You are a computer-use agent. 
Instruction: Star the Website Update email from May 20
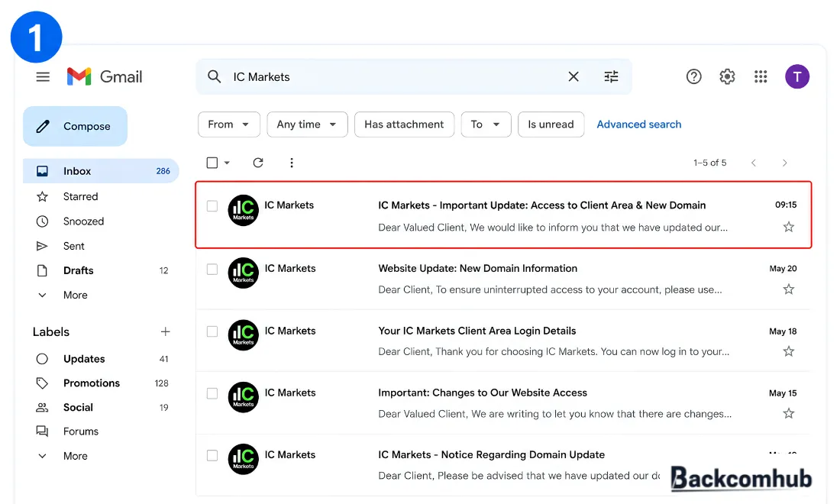[789, 289]
